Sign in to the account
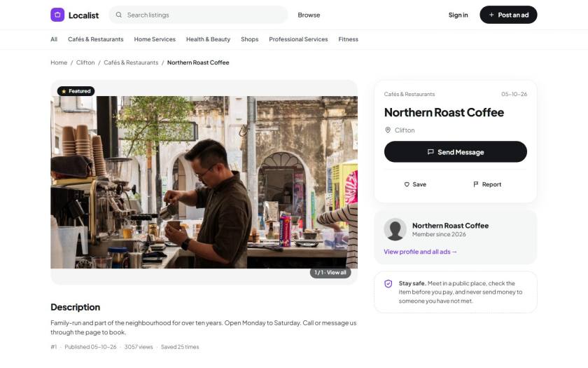Viewport: 588px width, 368px height. [458, 15]
